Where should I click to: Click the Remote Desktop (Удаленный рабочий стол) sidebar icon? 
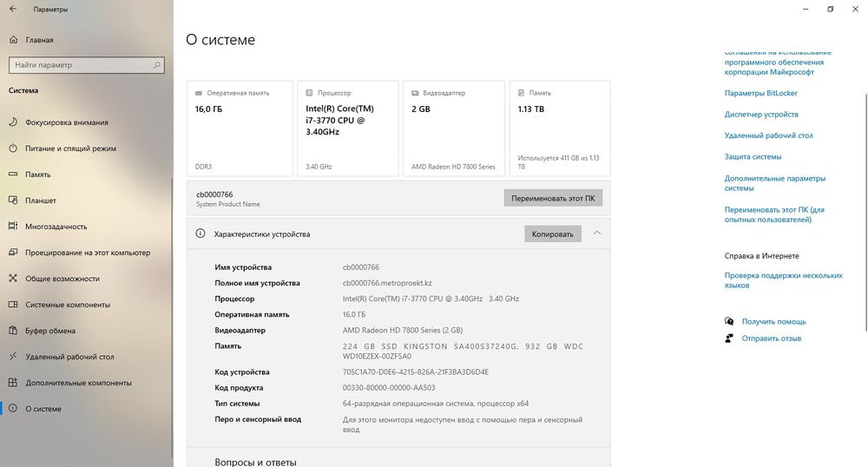[13, 357]
